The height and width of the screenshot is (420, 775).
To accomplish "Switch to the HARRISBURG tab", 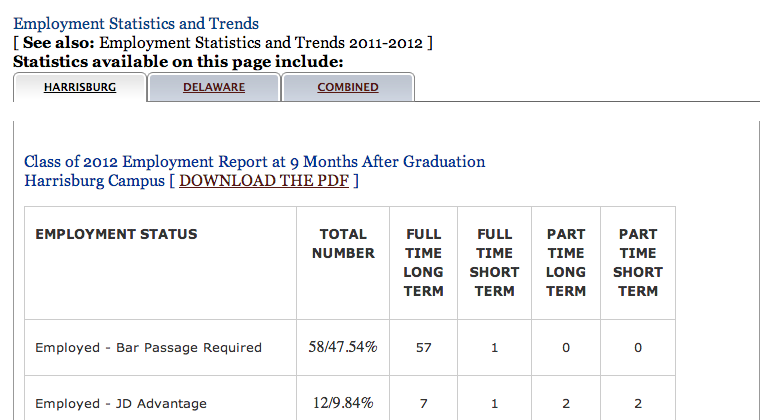I will (80, 87).
